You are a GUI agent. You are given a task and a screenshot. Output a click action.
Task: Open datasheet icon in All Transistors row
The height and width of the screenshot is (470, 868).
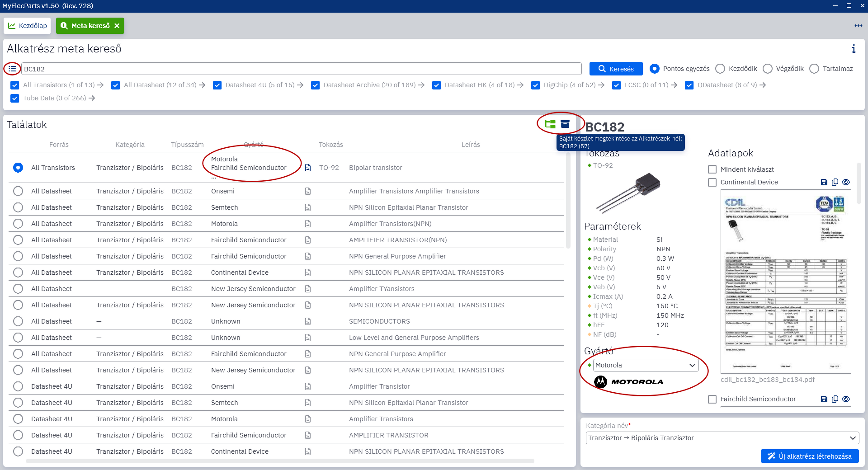coord(308,168)
